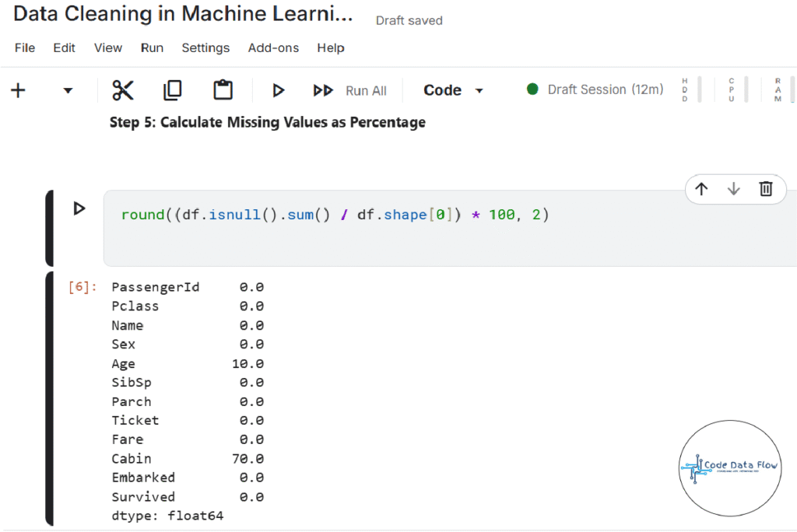Screen dimensions: 797x532
Task: View the HDD usage meter
Action: 686,90
